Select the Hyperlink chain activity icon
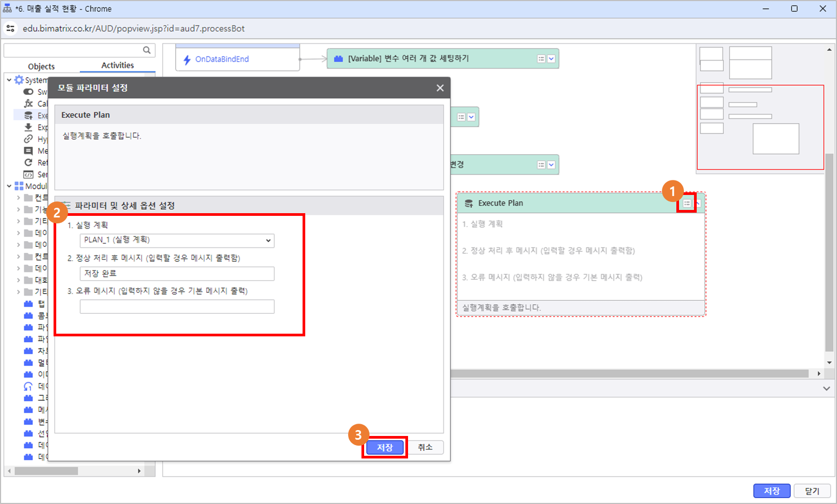 pos(28,139)
